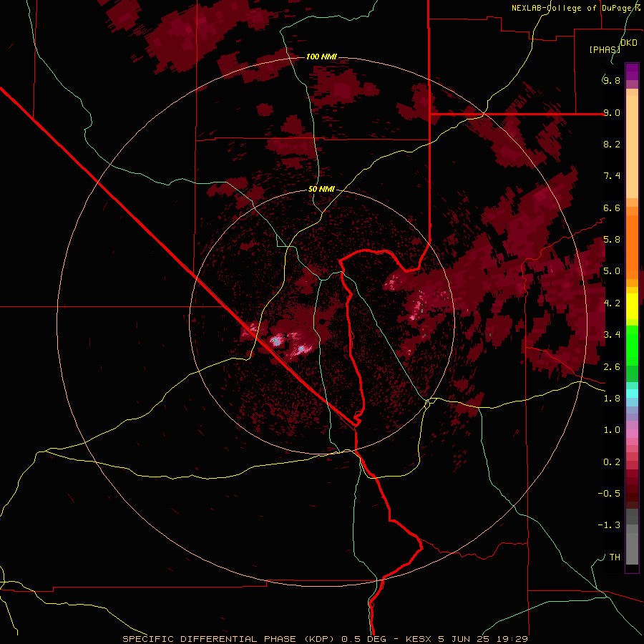Viewport: 644px width, 644px height.
Task: Pick the pale peach color bar segment
Action: point(632,147)
